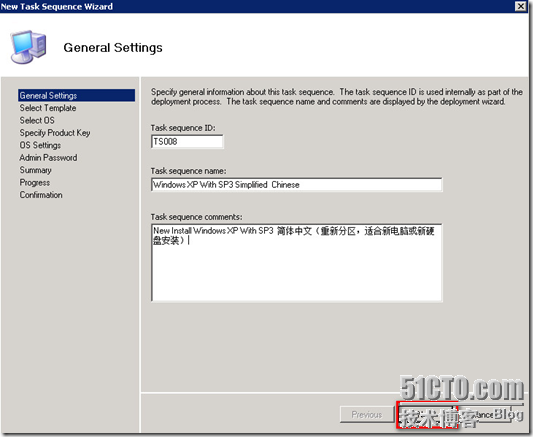
Task: Open Admin Password step
Action: pyautogui.click(x=48, y=158)
